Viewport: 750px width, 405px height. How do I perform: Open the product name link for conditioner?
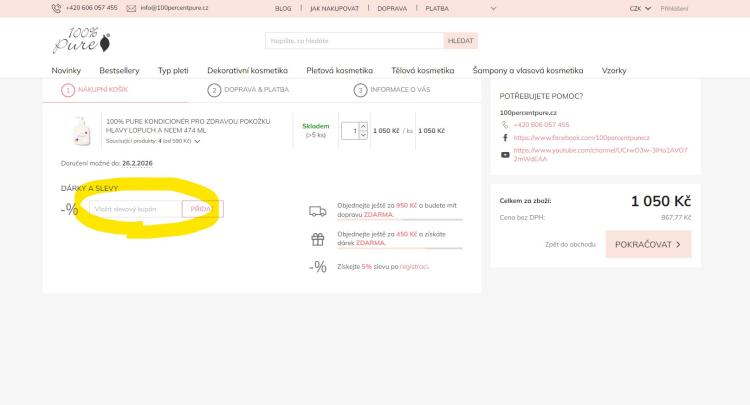point(188,126)
